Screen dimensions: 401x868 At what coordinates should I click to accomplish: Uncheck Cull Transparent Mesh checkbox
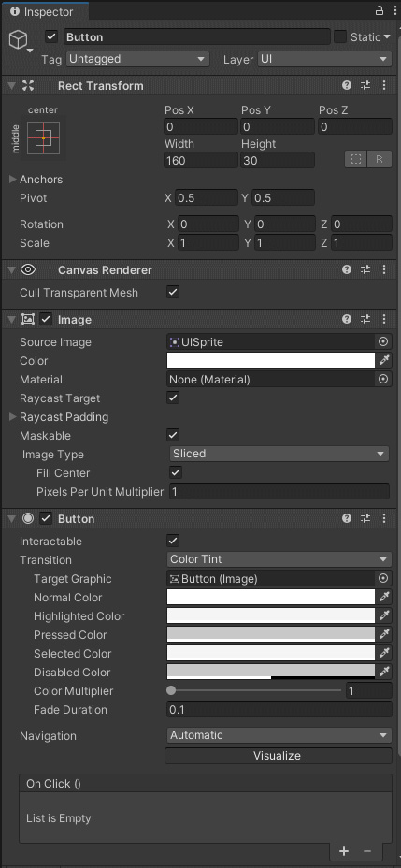coord(173,292)
